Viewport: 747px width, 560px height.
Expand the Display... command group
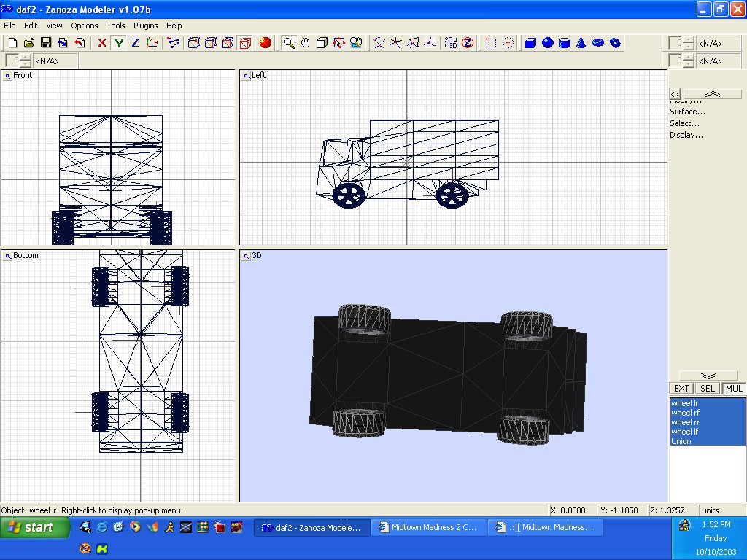tap(686, 135)
